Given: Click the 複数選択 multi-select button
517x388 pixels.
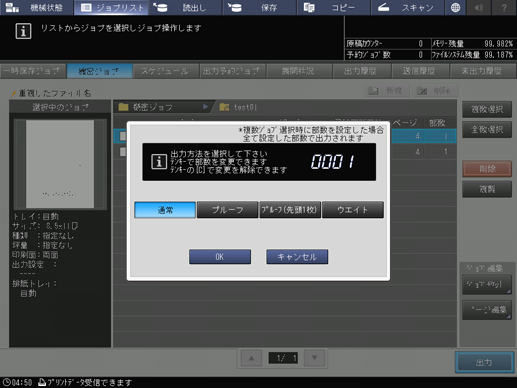Looking at the screenshot, I should (x=487, y=109).
